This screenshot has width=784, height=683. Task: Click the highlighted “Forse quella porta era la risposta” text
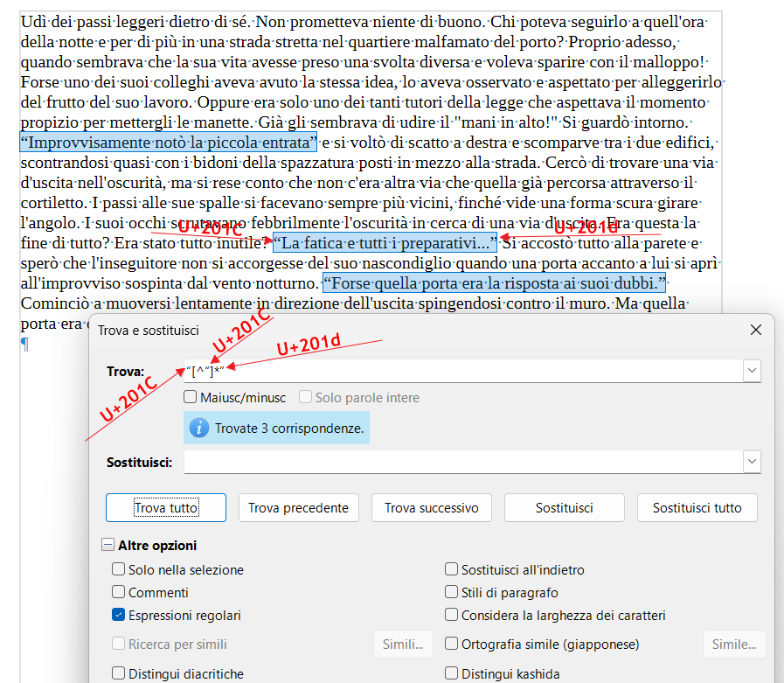pyautogui.click(x=495, y=283)
